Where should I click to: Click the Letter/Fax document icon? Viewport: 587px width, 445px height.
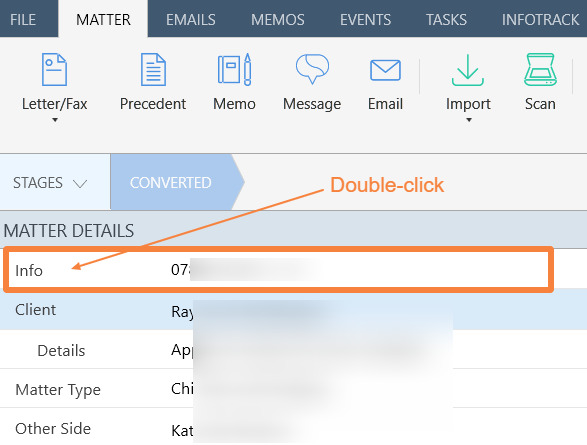pos(54,70)
